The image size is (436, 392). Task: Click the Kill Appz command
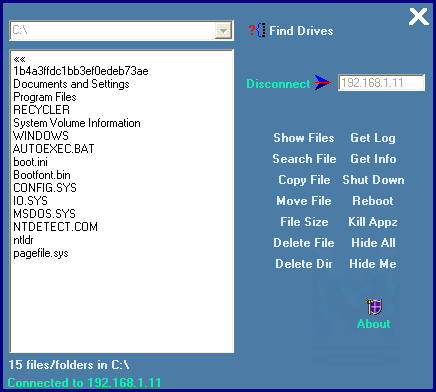373,222
